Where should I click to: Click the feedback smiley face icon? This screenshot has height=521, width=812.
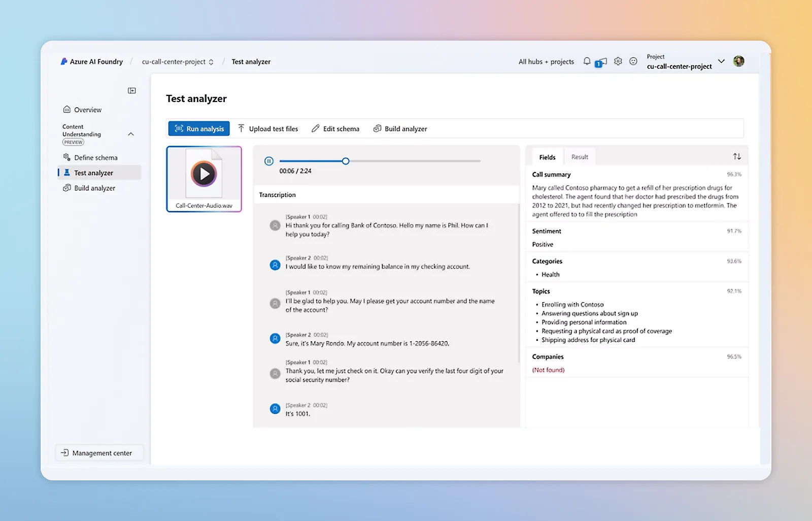tap(633, 61)
